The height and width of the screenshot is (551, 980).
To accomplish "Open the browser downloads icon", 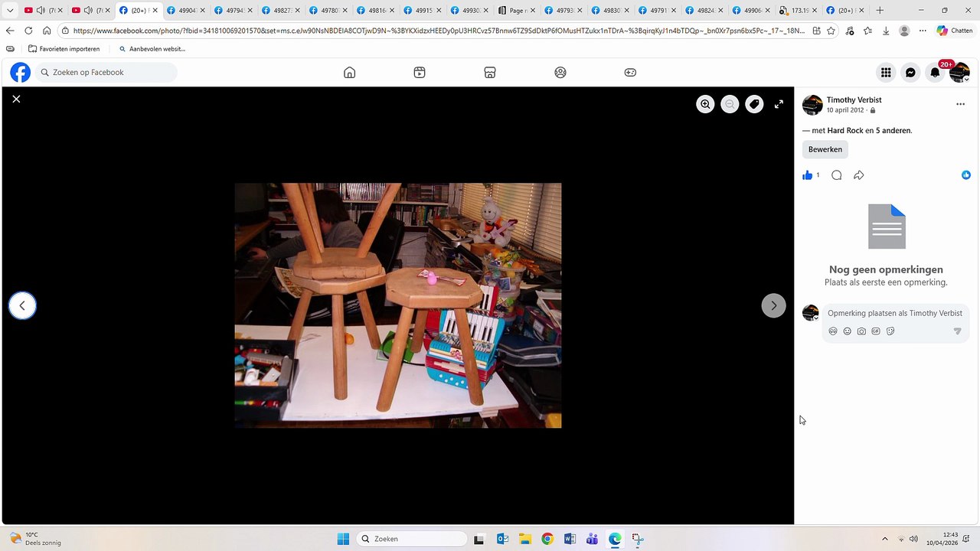I will (x=886, y=31).
